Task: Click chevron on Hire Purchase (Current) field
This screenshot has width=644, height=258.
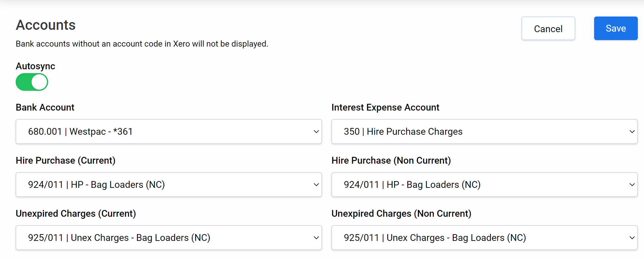Action: (x=316, y=185)
